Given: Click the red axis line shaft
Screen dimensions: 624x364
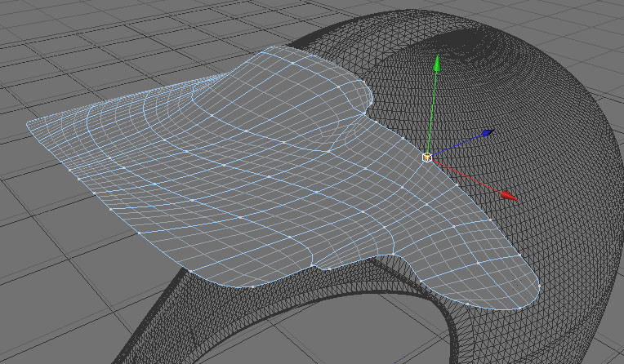Looking at the screenshot, I should coord(466,176).
